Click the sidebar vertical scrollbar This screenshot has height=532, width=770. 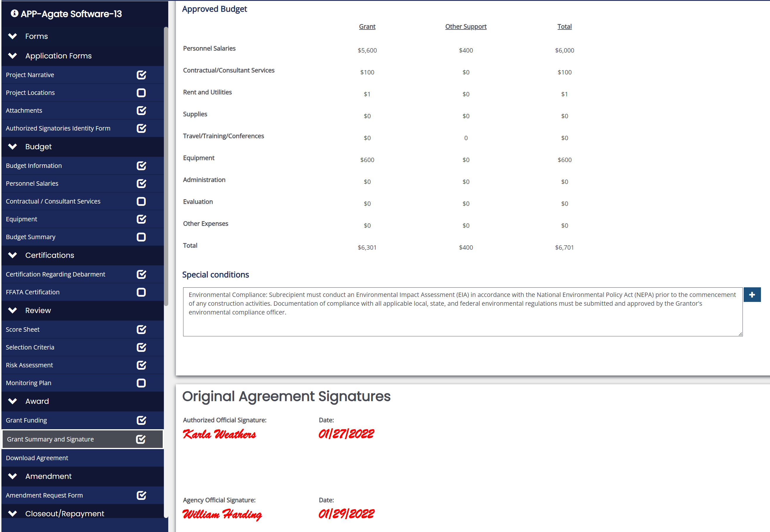(166, 166)
